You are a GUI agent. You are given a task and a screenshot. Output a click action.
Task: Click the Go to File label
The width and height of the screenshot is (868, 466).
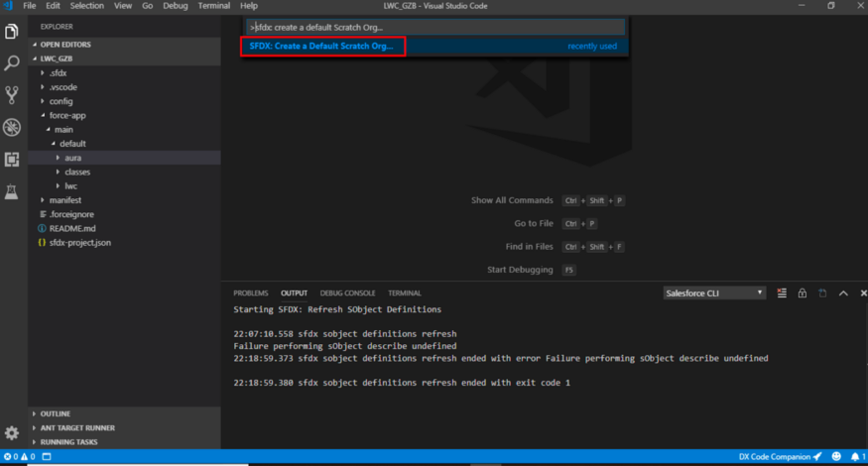(534, 224)
